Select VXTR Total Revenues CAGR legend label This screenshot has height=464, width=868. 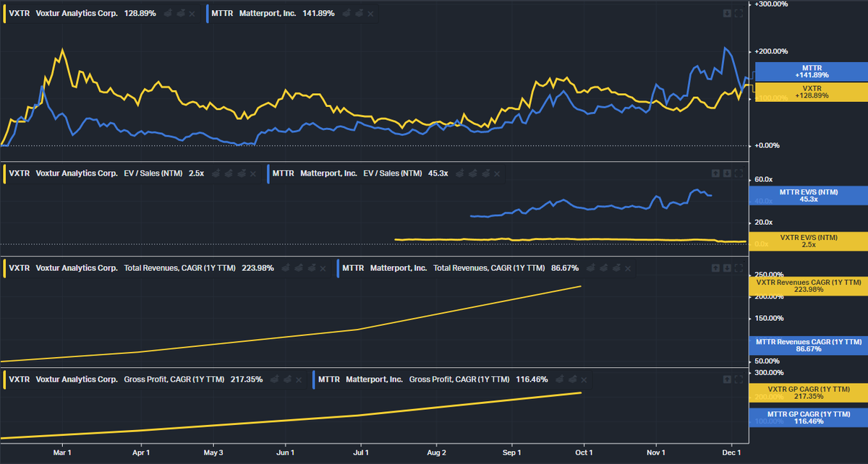click(x=141, y=268)
